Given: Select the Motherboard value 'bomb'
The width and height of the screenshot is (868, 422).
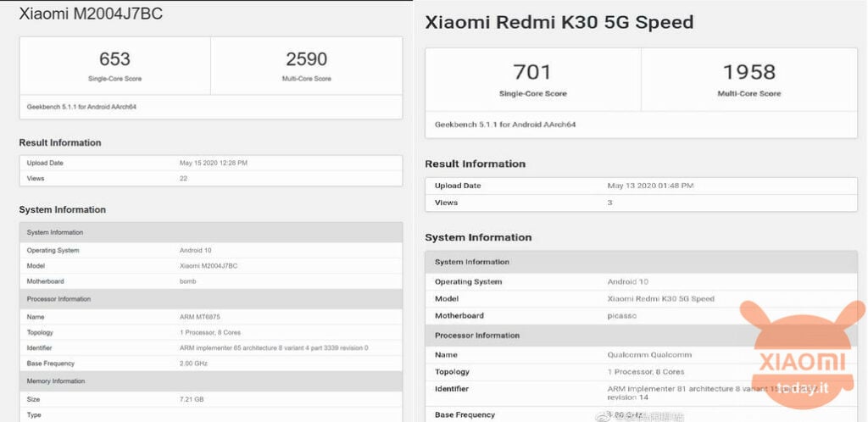Looking at the screenshot, I should click(x=187, y=281).
